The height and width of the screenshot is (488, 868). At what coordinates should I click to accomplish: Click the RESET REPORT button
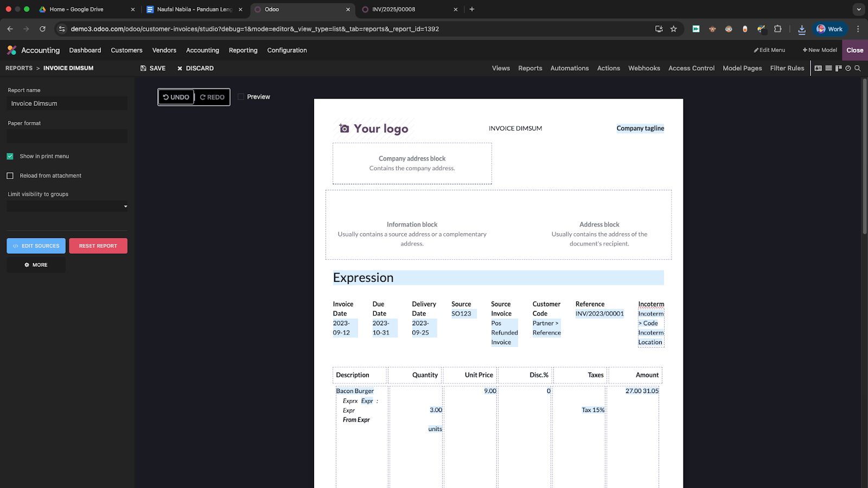(x=98, y=246)
